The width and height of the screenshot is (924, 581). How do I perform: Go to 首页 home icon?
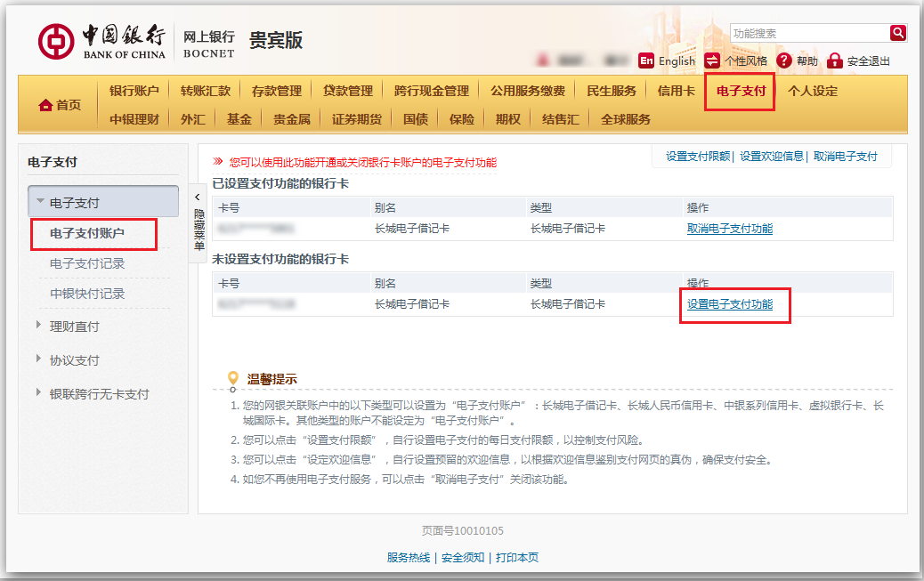click(x=45, y=105)
